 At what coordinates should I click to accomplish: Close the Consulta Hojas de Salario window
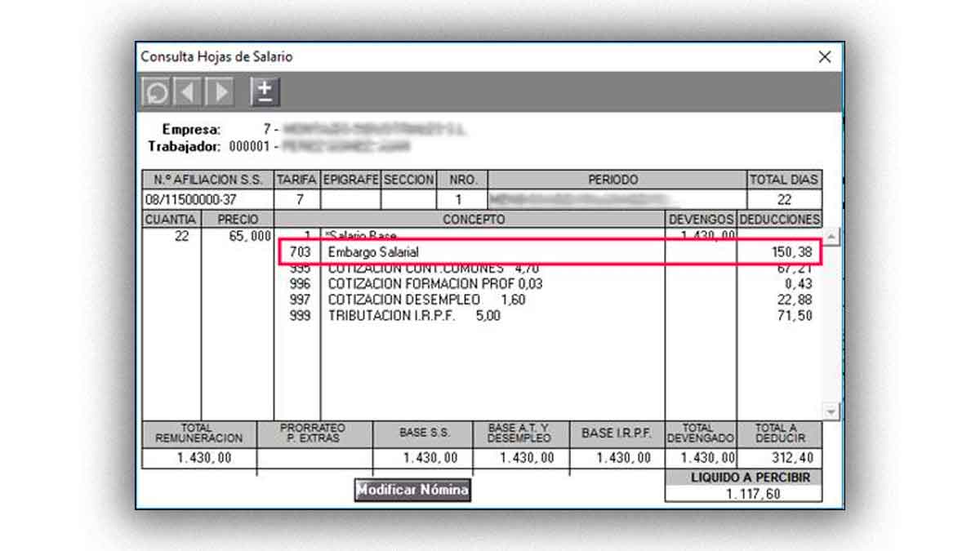point(825,57)
